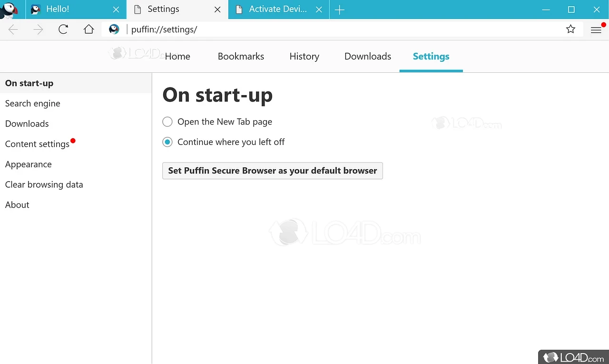The image size is (609, 364).
Task: Open Content settings in the sidebar
Action: 76,144
